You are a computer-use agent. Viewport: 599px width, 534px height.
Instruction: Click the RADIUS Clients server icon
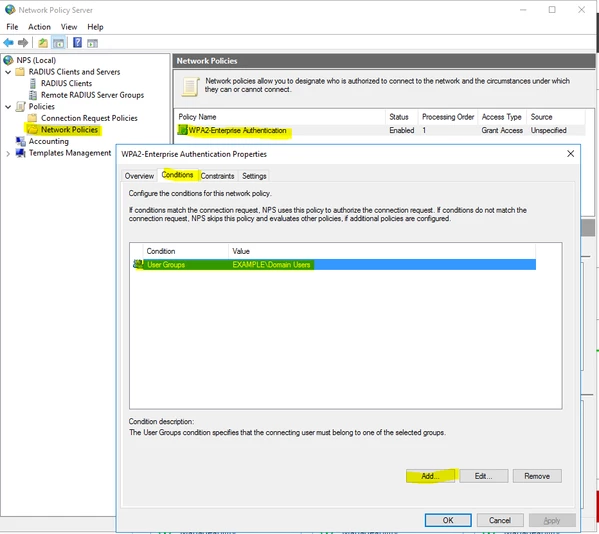tap(33, 83)
